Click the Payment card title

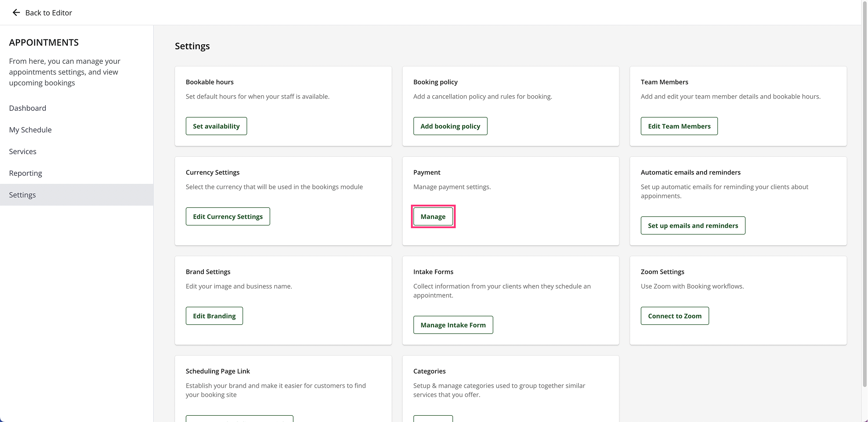[x=427, y=172]
